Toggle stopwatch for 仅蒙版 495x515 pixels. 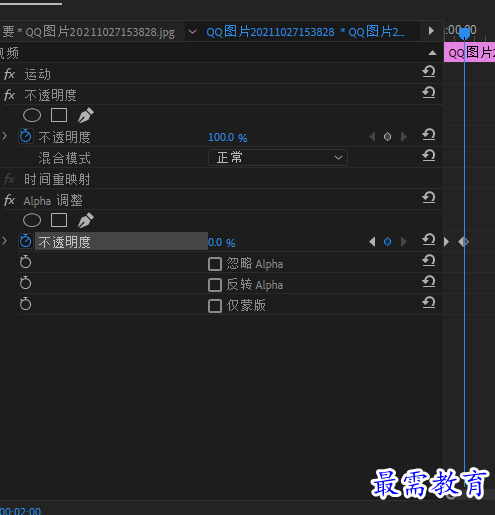pyautogui.click(x=25, y=304)
